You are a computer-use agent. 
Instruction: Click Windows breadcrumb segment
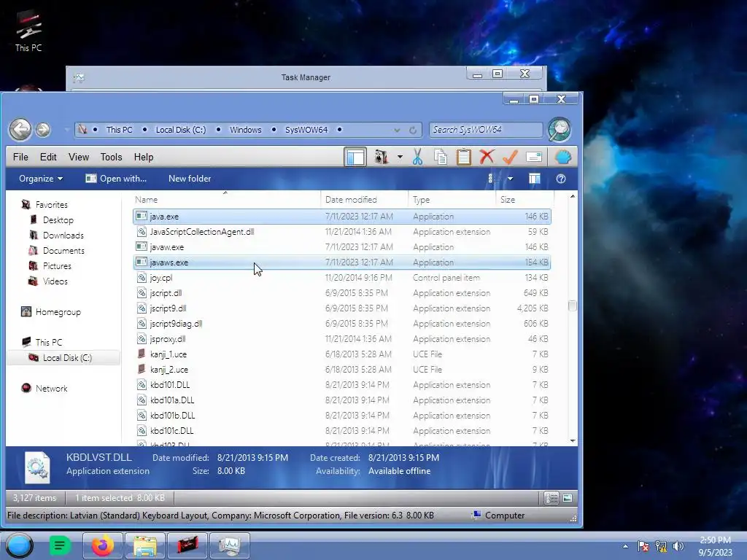pyautogui.click(x=246, y=130)
